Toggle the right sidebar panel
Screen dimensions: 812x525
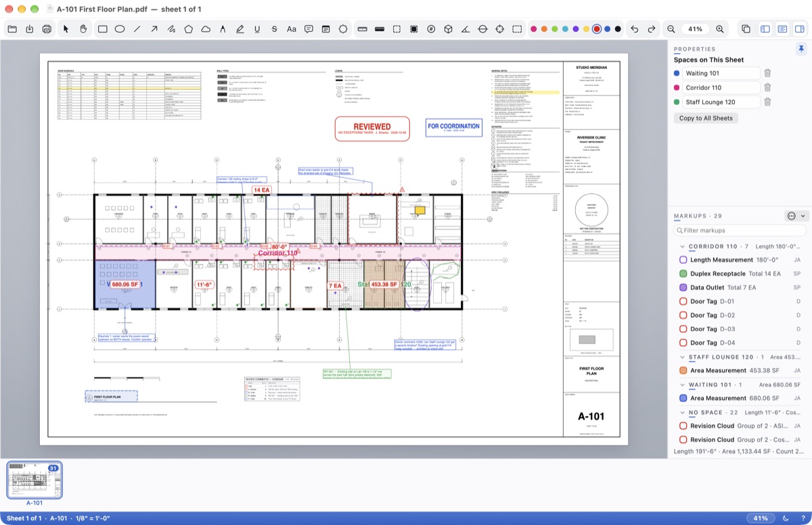point(799,29)
